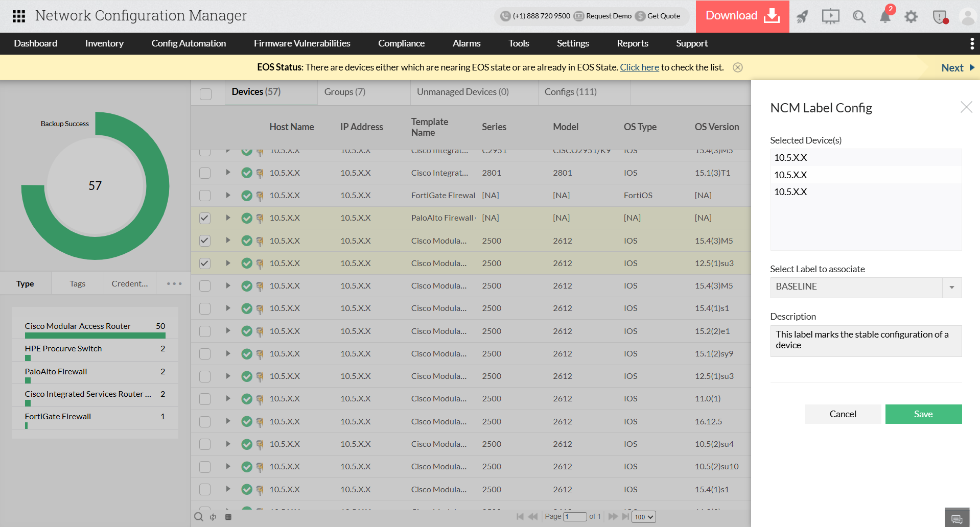The width and height of the screenshot is (980, 527).
Task: Click the table search icon at bottom left
Action: point(199,517)
